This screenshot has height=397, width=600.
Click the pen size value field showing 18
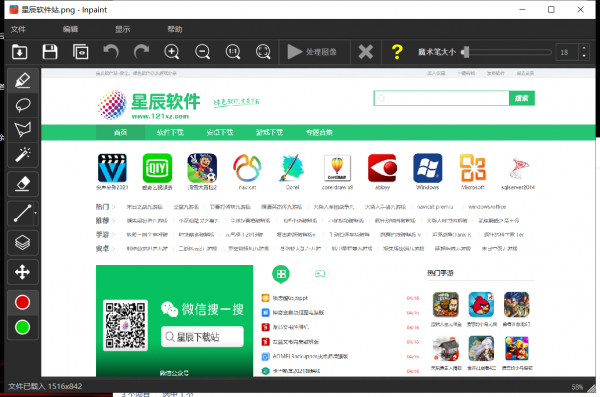point(567,52)
